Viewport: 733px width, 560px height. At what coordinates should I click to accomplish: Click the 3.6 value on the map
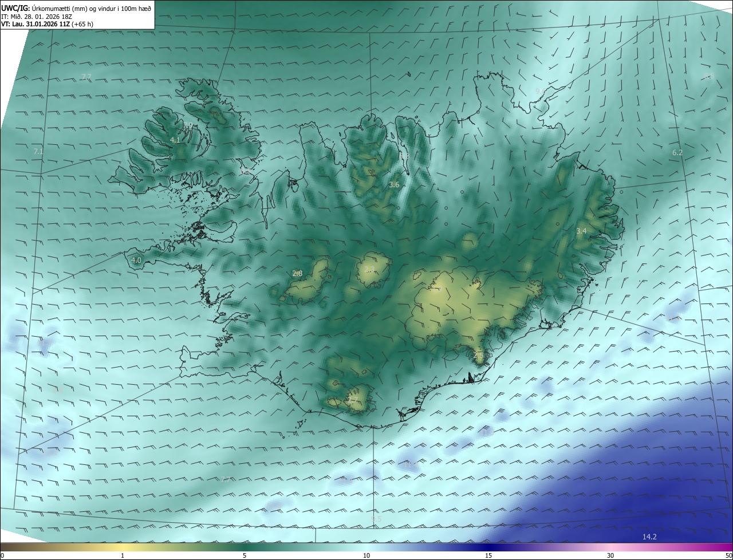click(x=394, y=184)
